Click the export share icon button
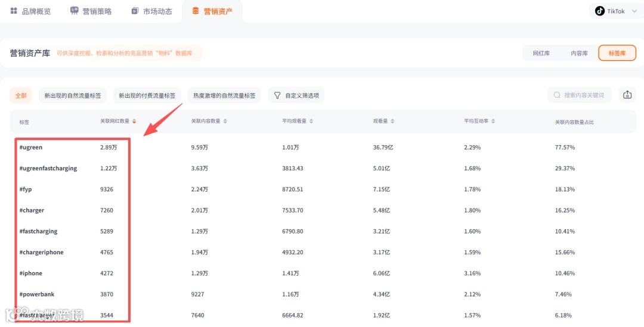The image size is (644, 327). pos(627,95)
